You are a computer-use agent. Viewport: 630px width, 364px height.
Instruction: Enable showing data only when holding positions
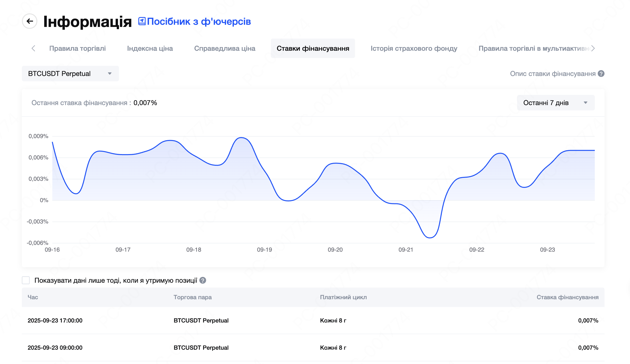tap(26, 280)
